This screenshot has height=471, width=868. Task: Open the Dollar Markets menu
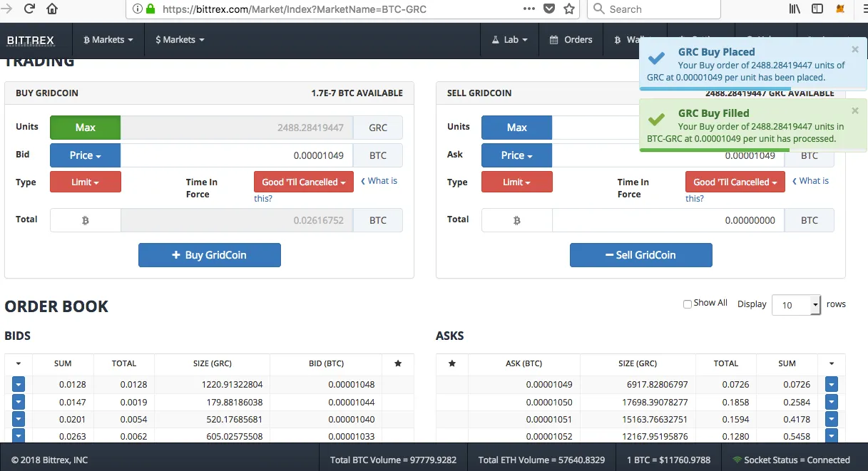pyautogui.click(x=180, y=40)
